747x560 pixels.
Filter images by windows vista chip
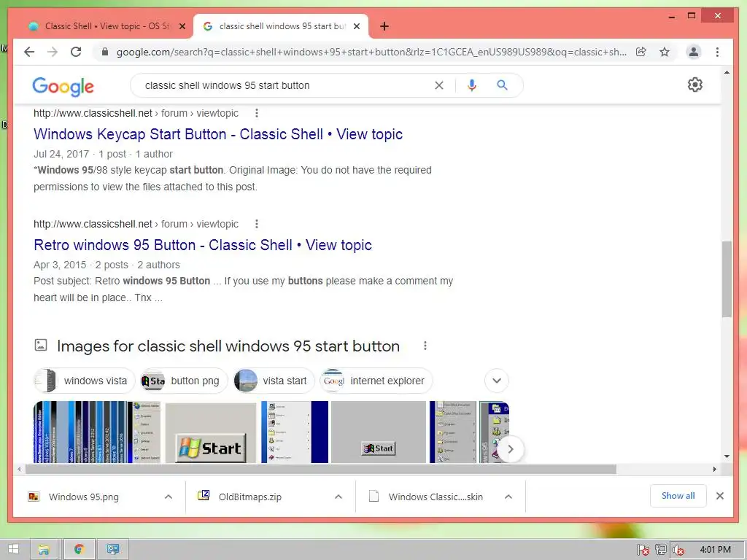[85, 381]
